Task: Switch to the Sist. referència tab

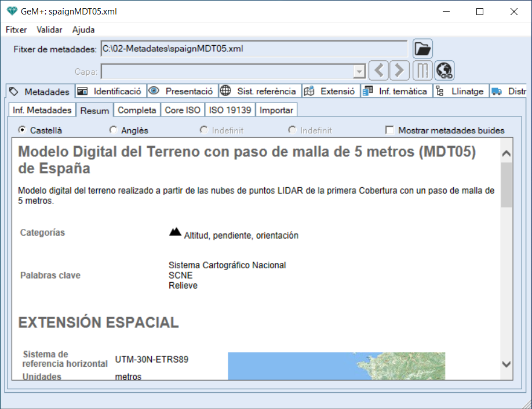Action: (x=260, y=91)
